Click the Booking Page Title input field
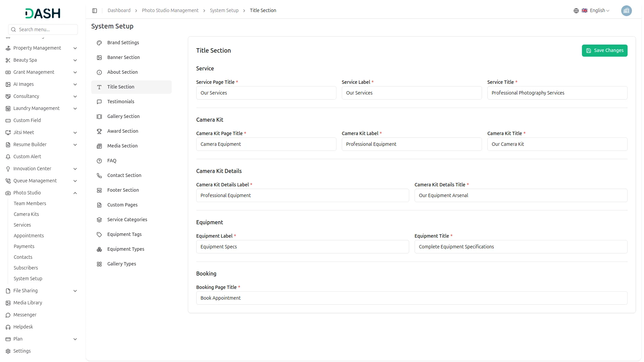The width and height of the screenshot is (644, 362). click(411, 298)
